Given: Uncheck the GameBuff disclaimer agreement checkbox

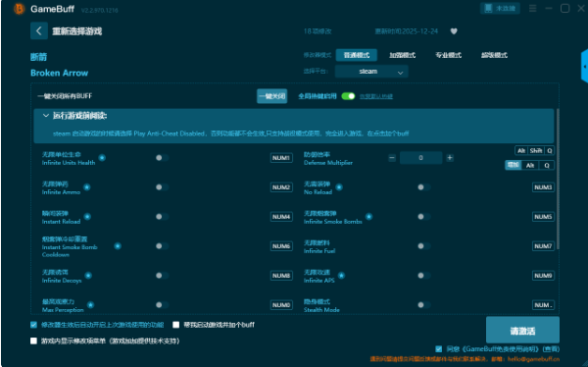Looking at the screenshot, I should point(439,349).
